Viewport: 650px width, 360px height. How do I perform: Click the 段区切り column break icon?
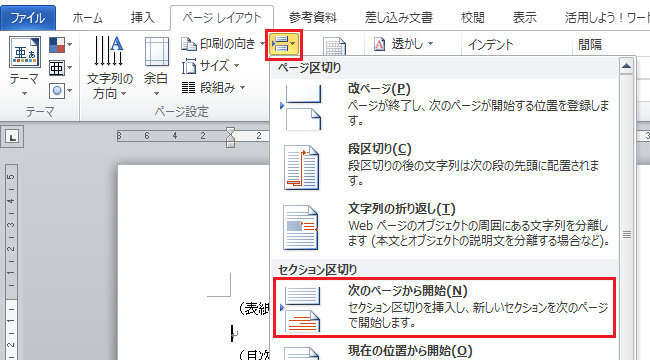tap(301, 168)
